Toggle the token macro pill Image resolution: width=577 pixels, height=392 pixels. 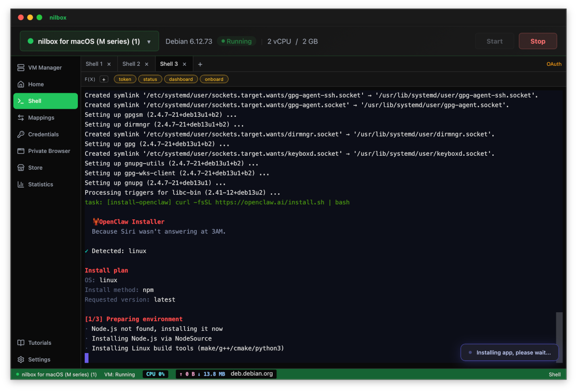point(125,79)
